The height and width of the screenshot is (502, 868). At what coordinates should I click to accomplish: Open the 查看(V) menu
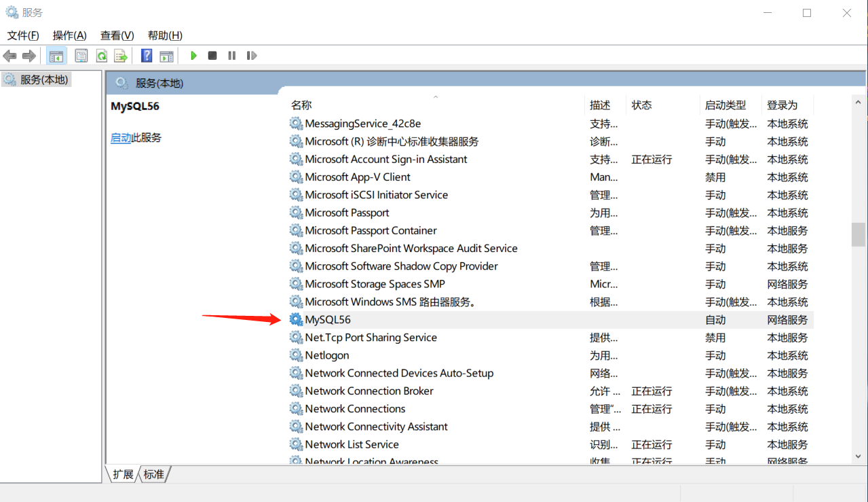(117, 35)
